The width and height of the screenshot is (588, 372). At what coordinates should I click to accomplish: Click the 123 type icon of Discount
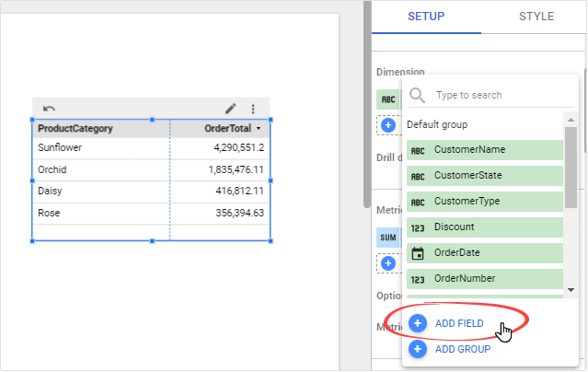418,228
